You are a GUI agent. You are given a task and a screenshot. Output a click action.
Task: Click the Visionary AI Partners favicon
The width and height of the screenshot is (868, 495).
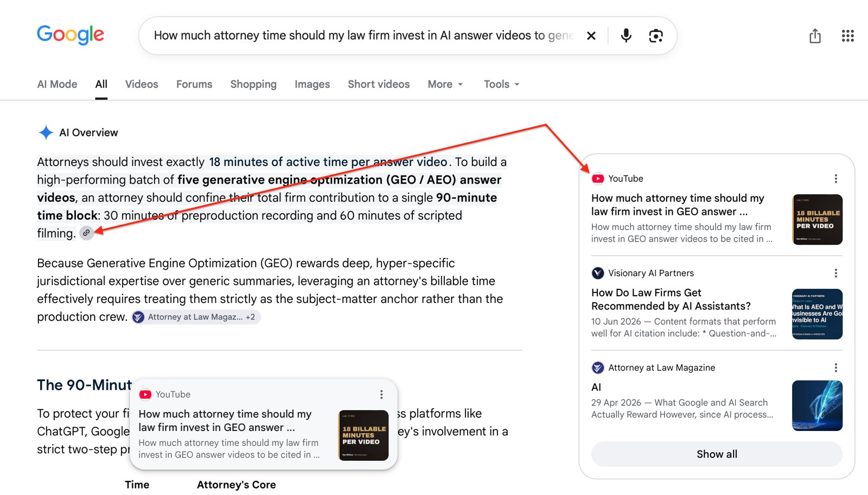(x=598, y=273)
